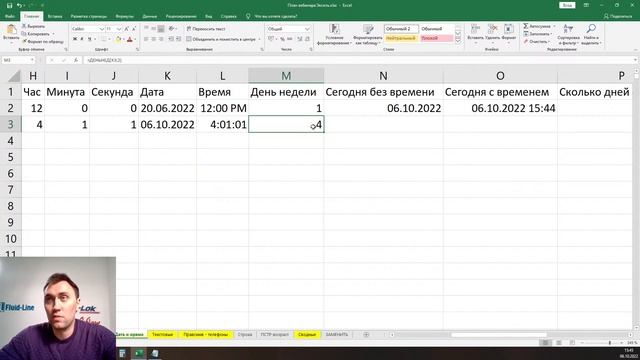The width and height of the screenshot is (640, 360).
Task: Apply percent style format
Action: pos(282,39)
